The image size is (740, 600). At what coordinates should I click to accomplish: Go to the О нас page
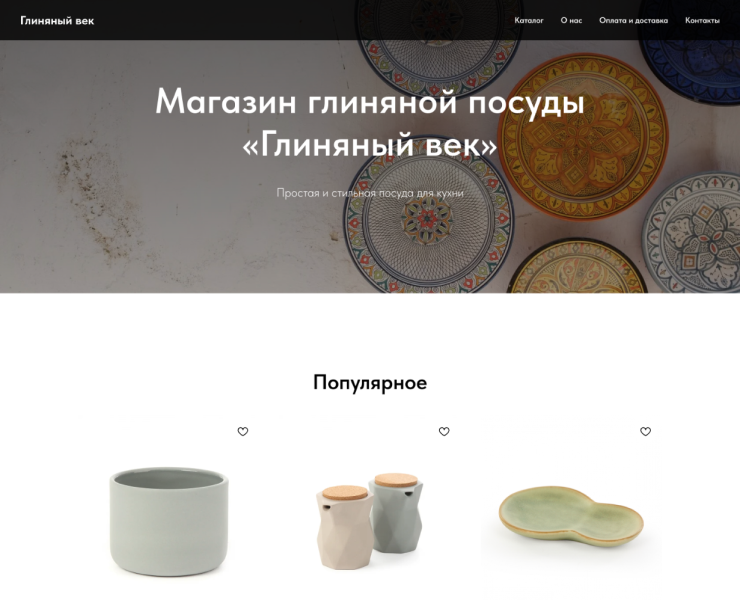tap(571, 20)
